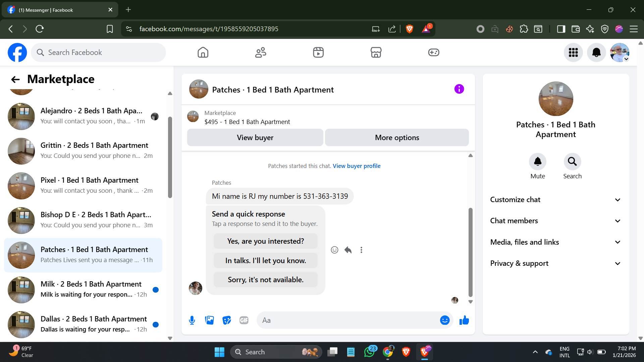React to message with emoji icon
The width and height of the screenshot is (644, 362).
point(334,250)
